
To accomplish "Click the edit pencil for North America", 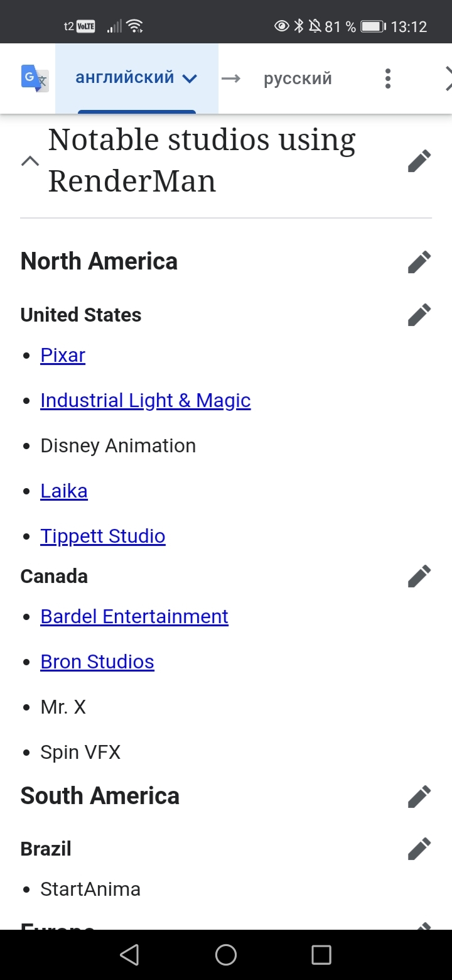I will pos(419,262).
